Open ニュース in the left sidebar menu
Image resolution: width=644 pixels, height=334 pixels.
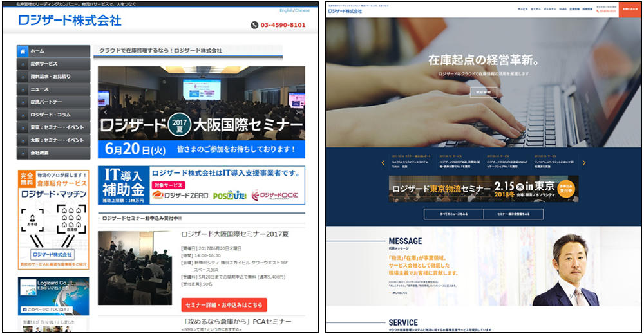[53, 89]
